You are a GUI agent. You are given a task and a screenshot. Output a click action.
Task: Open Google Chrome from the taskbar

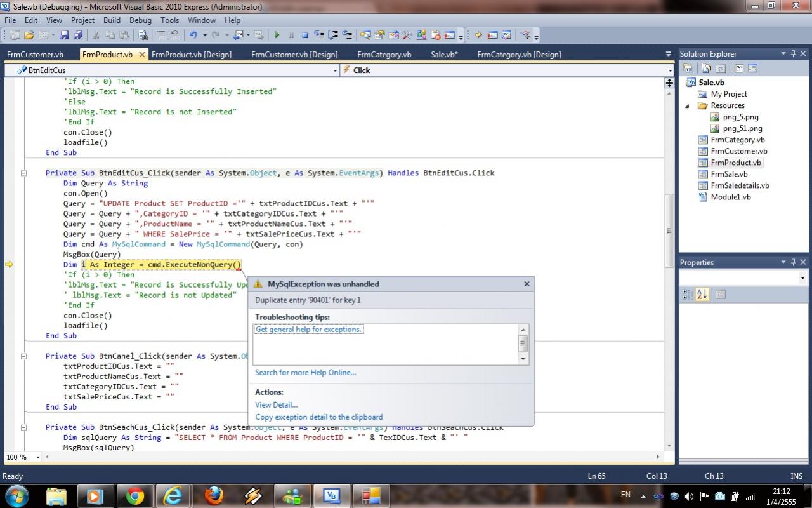pos(134,496)
